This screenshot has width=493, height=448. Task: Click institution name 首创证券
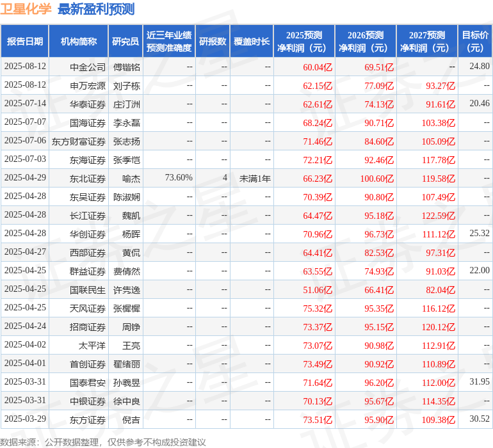(x=88, y=364)
